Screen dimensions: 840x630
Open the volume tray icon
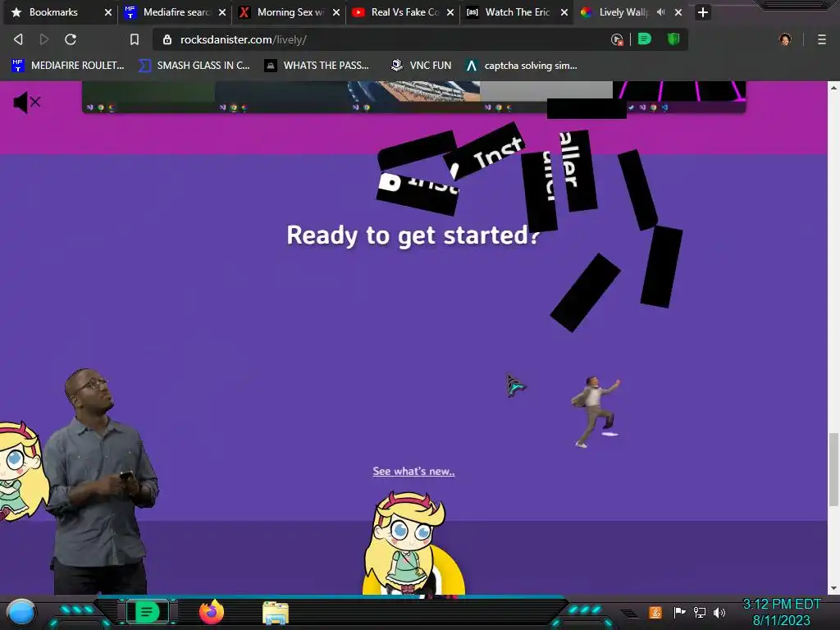pyautogui.click(x=719, y=612)
